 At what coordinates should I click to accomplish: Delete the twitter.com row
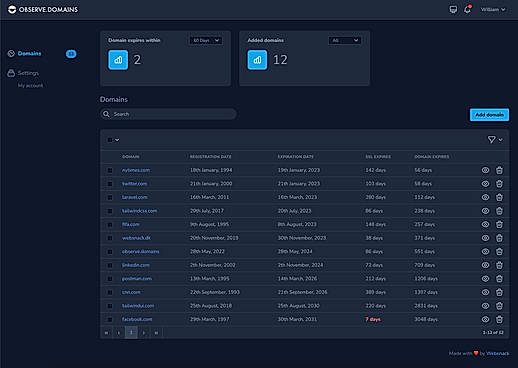(x=499, y=184)
